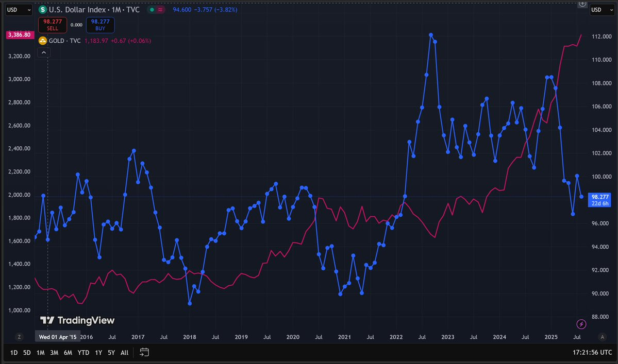Click the plus button at top right
Viewport: 618px width, 364px height.
[x=582, y=4]
